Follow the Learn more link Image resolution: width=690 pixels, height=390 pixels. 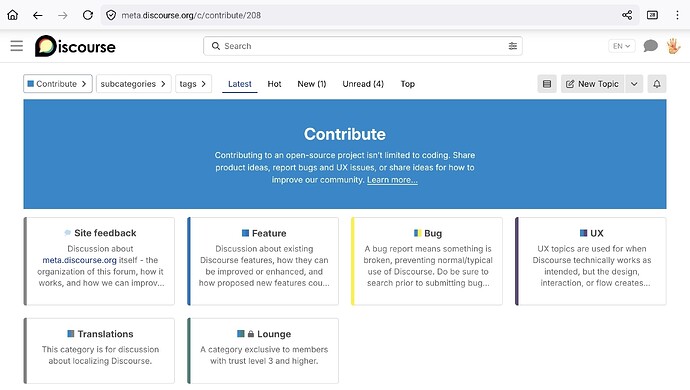(x=392, y=180)
